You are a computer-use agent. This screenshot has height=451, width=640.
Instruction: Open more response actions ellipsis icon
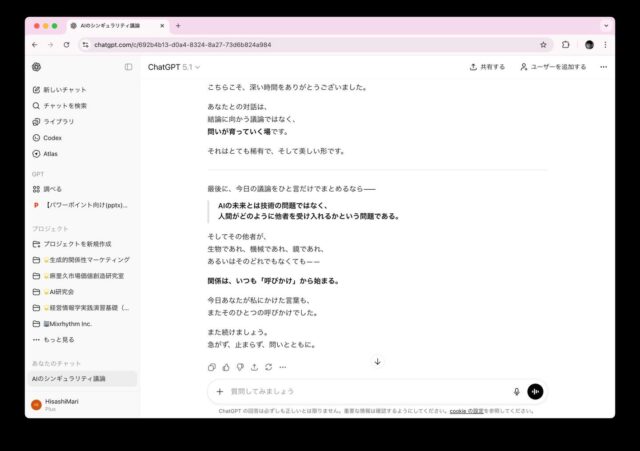282,367
